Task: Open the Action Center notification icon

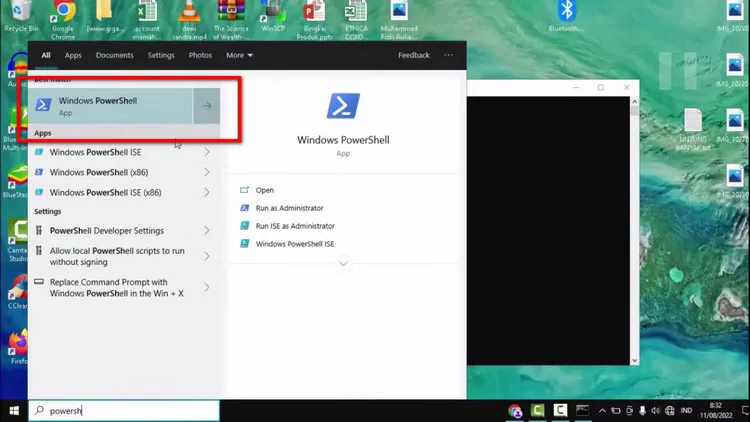Action: click(x=745, y=411)
